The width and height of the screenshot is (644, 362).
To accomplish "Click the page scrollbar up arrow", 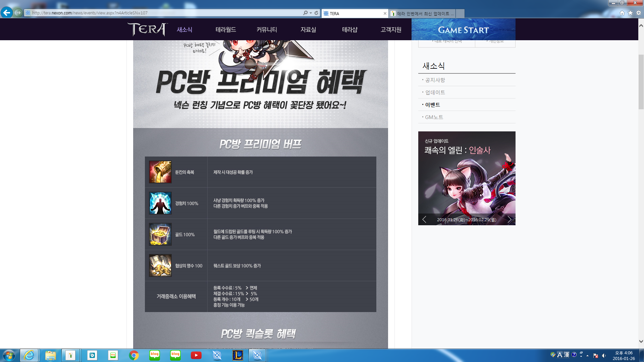I will point(641,25).
